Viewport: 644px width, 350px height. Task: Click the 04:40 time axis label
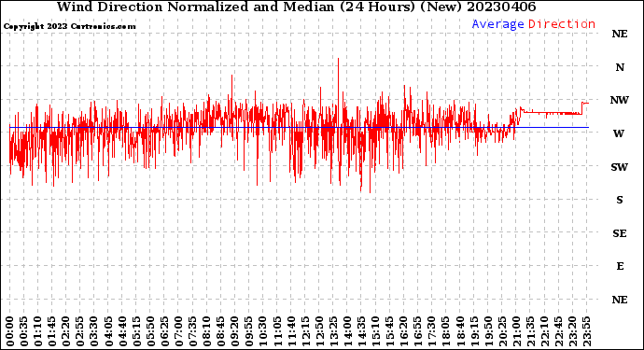(122, 331)
